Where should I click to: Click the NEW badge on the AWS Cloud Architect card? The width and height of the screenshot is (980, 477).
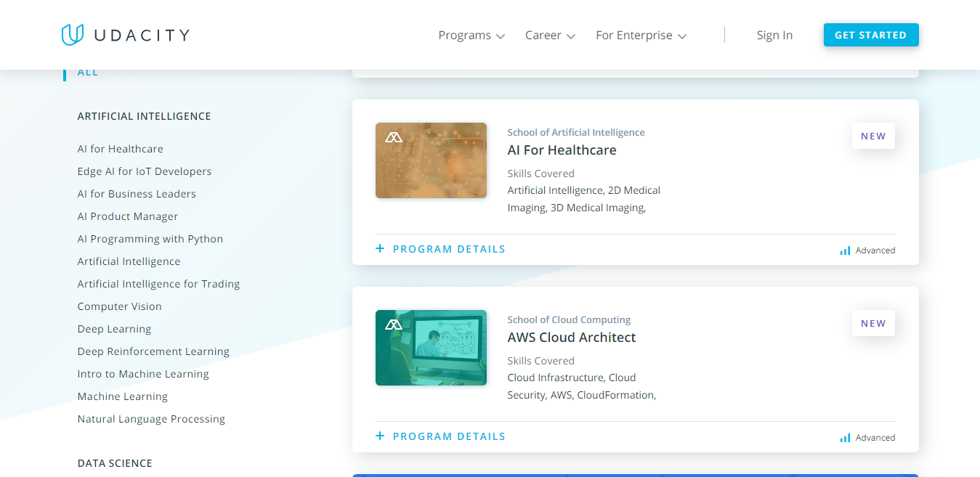tap(873, 322)
